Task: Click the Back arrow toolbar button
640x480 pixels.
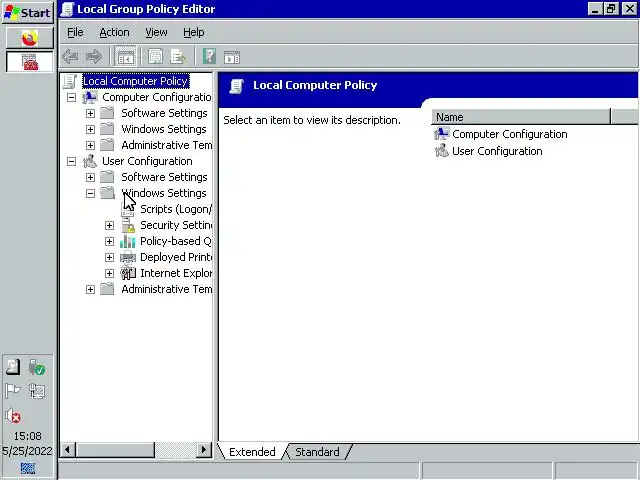Action: pyautogui.click(x=70, y=56)
